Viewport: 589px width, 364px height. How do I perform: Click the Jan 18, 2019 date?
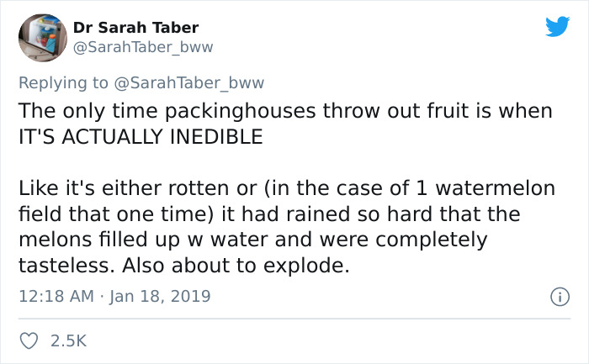click(160, 296)
